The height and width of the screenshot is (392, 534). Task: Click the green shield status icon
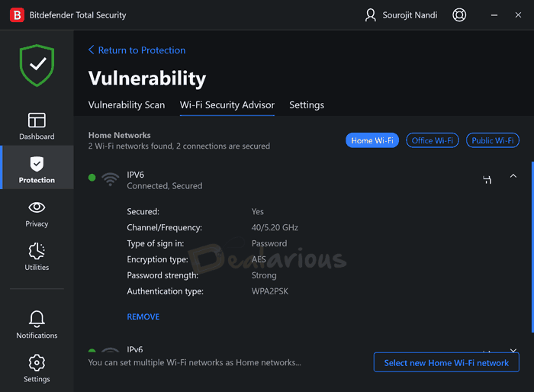point(37,65)
